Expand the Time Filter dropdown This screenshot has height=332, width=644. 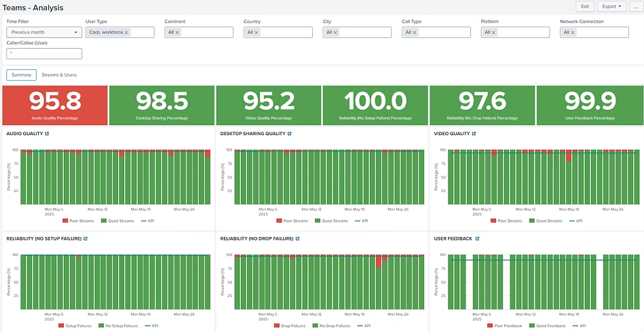43,33
